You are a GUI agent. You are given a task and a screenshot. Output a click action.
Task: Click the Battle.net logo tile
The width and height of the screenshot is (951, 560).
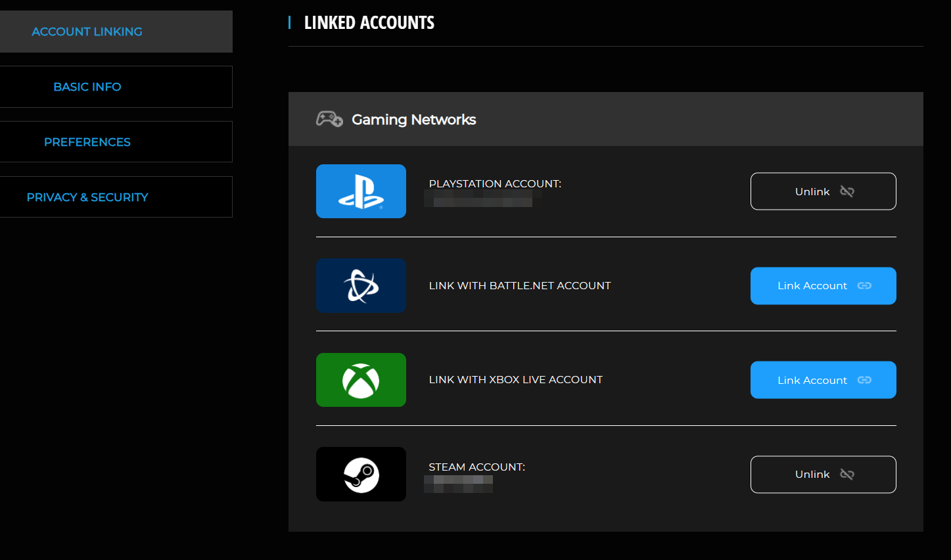(361, 286)
